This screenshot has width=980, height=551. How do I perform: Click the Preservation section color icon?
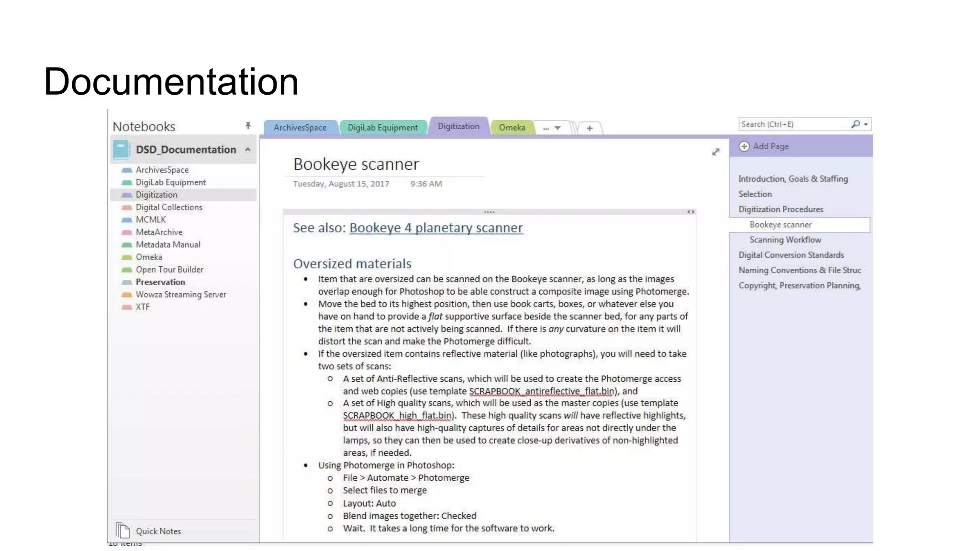(127, 282)
